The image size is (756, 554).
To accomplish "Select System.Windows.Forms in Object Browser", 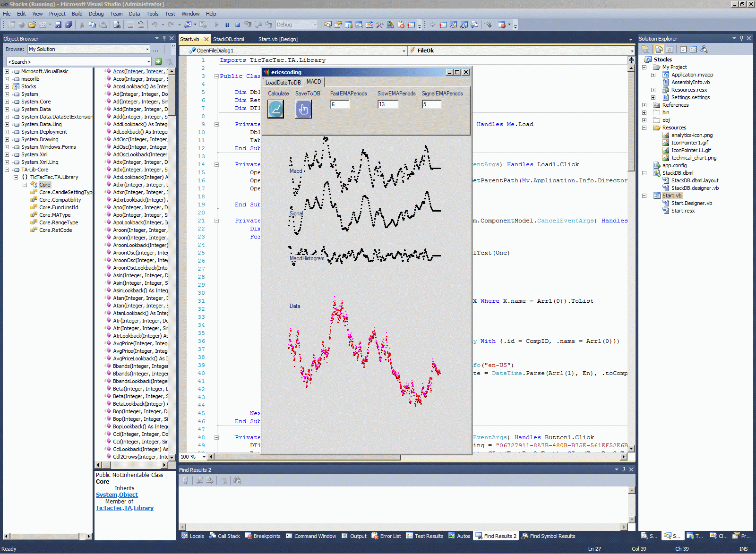I will [48, 147].
